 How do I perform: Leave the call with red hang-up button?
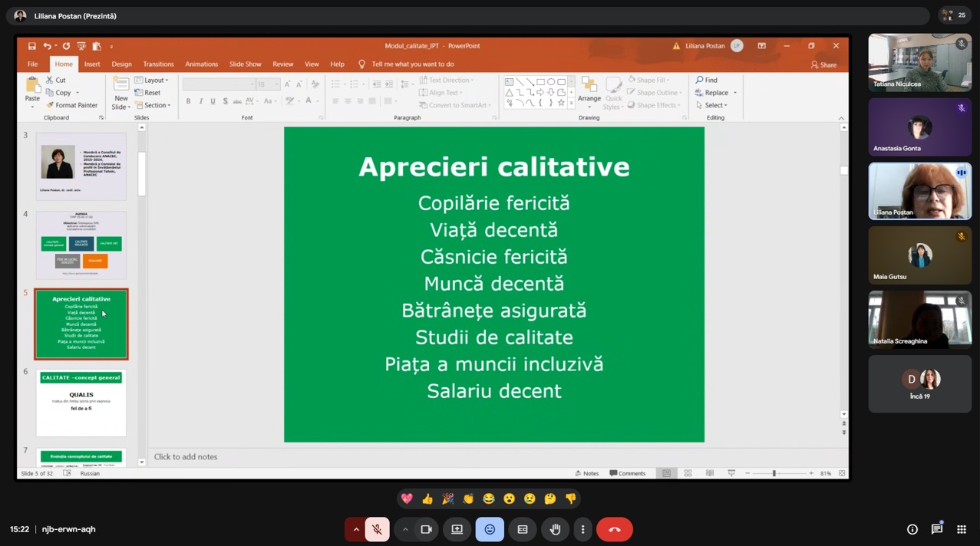coord(615,529)
